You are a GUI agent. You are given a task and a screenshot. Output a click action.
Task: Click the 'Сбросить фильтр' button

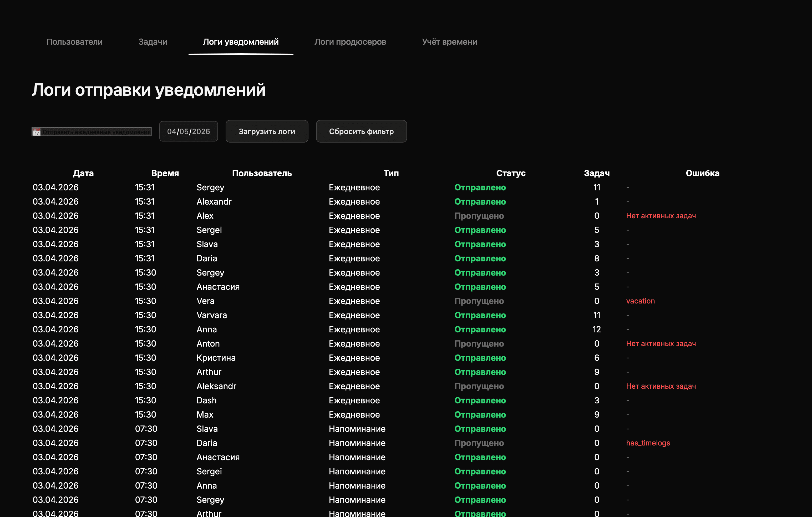click(x=361, y=131)
